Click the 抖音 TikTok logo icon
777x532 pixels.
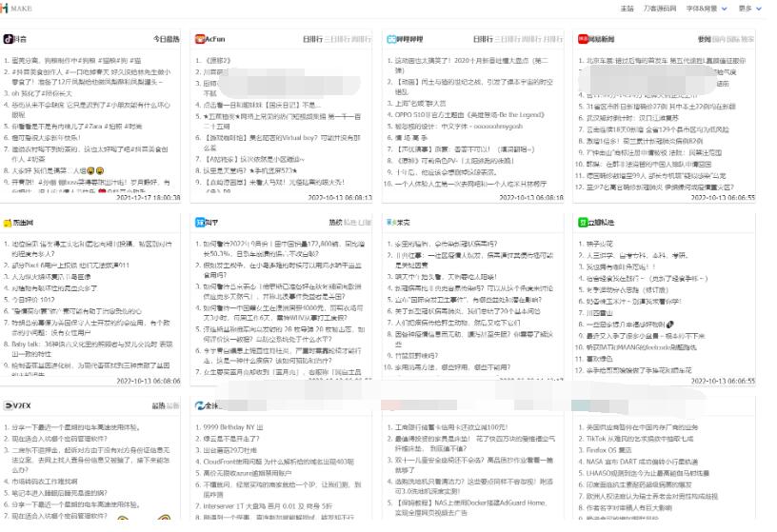[8, 39]
